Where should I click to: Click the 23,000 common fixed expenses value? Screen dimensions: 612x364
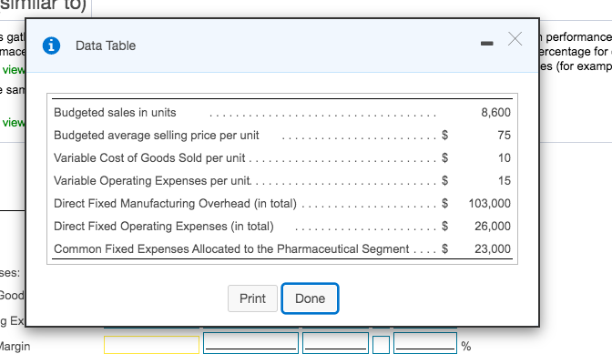coord(493,249)
